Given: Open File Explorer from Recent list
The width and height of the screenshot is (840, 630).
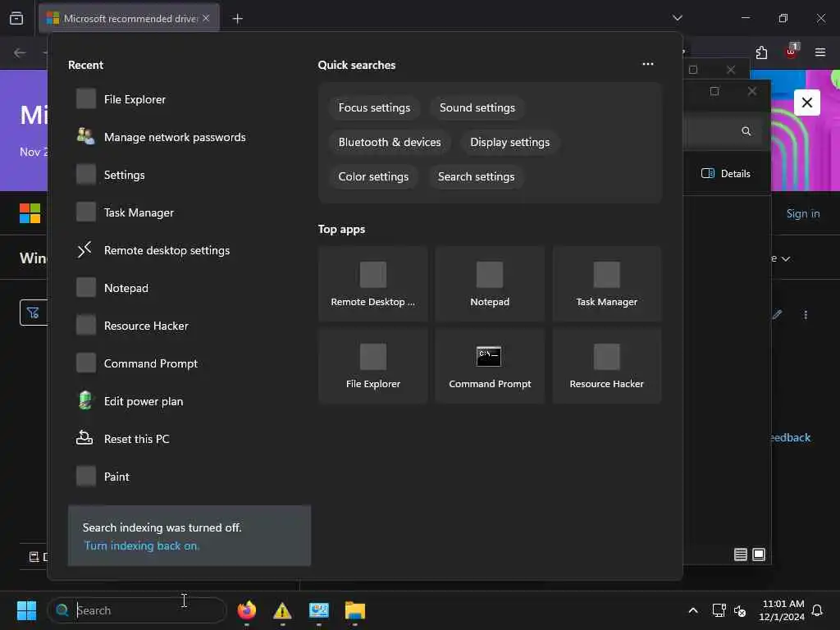Looking at the screenshot, I should pyautogui.click(x=189, y=99).
